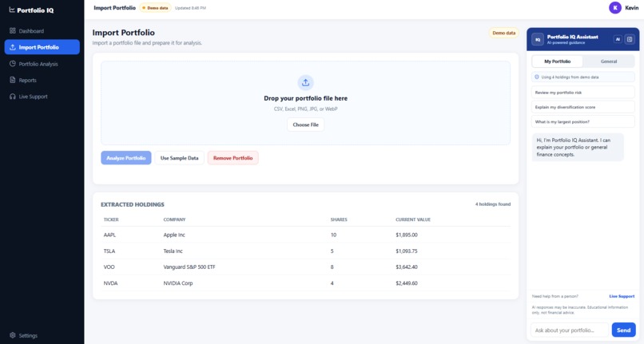Open Dashboard from the sidebar
Screen dimensions: 644x344
(42, 31)
